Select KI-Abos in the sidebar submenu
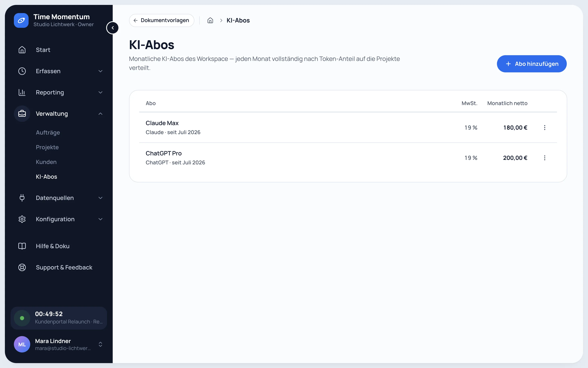This screenshot has width=588, height=368. [46, 177]
